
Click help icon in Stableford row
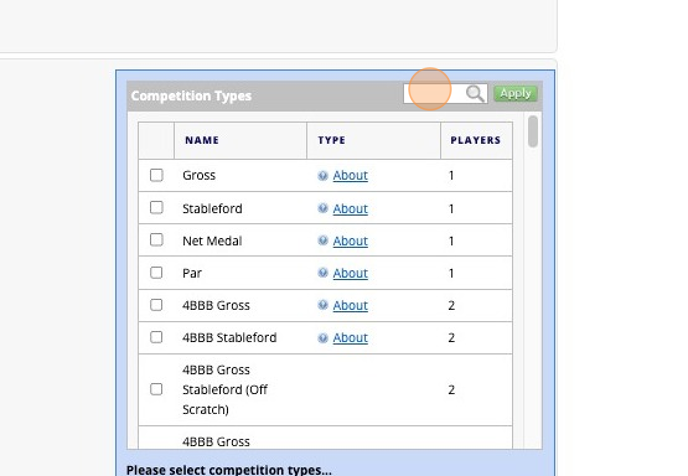(323, 209)
